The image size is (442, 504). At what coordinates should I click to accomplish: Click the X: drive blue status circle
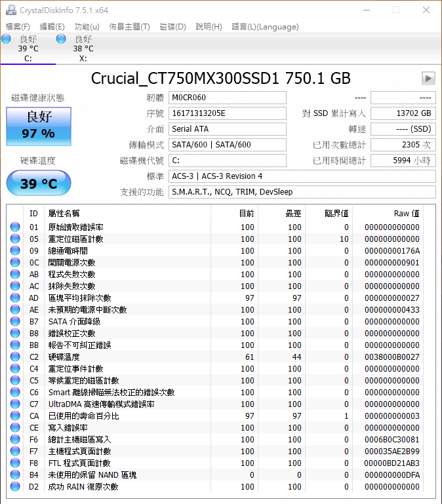click(61, 39)
